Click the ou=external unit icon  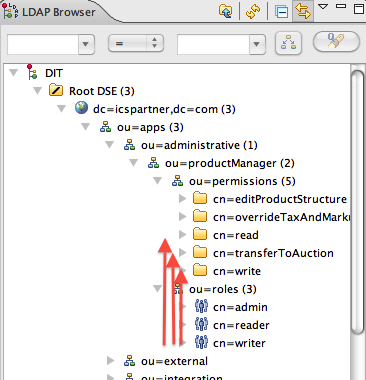(130, 361)
